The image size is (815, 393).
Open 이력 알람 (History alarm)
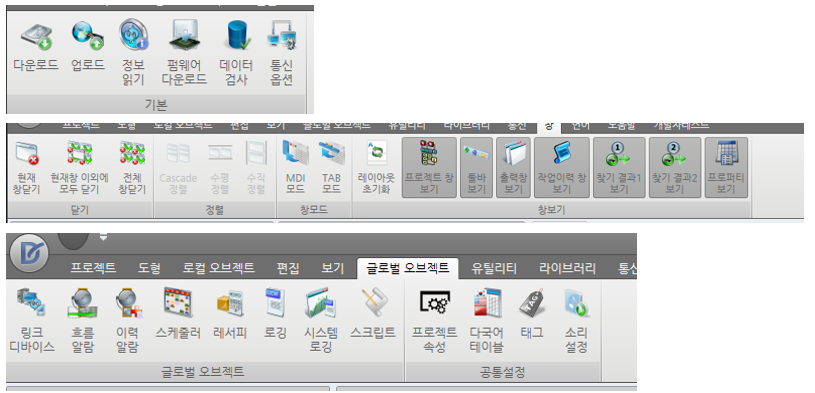click(x=128, y=321)
